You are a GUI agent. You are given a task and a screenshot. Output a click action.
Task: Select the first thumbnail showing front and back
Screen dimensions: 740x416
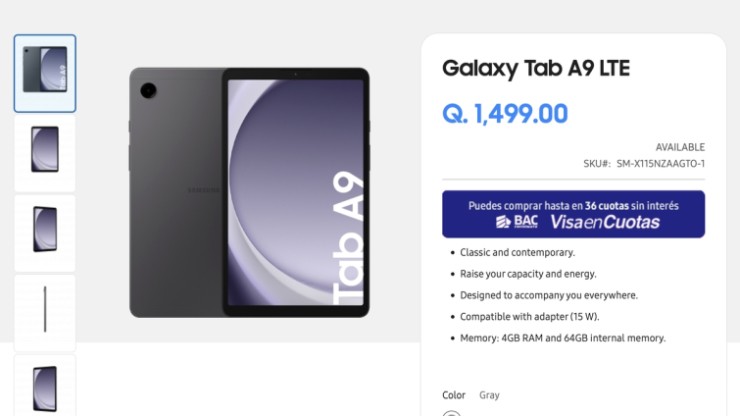point(45,73)
